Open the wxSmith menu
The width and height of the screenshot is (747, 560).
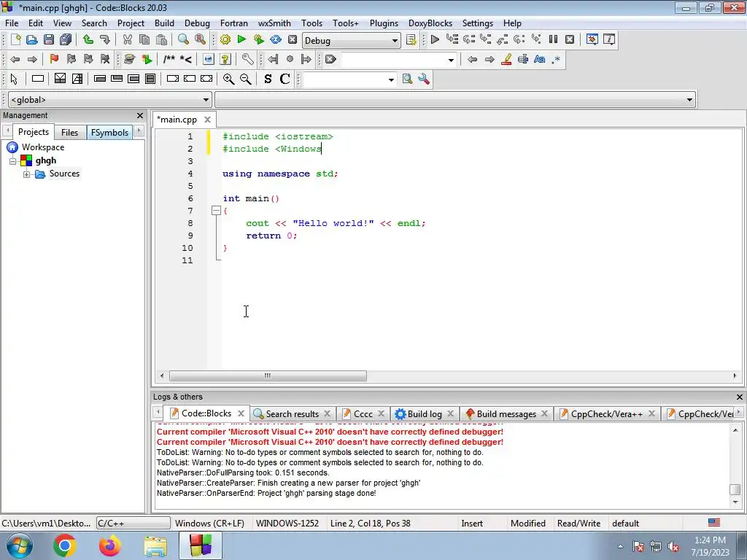[274, 23]
